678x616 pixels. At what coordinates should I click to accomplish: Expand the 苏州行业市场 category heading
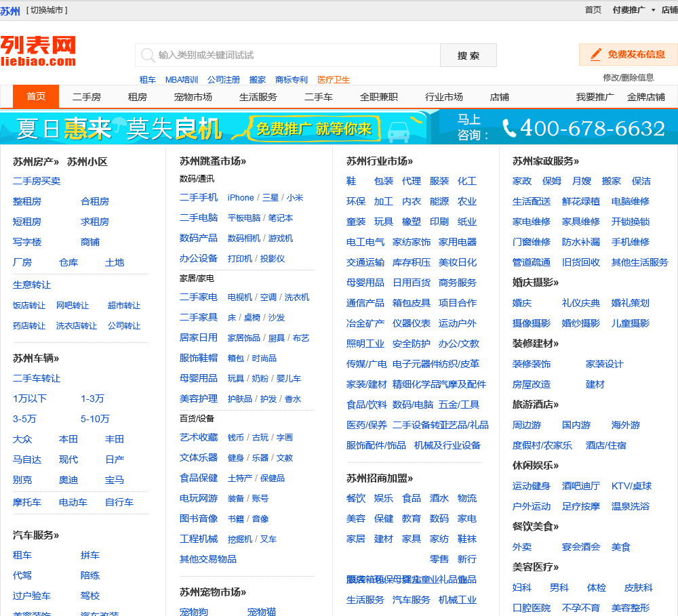tap(379, 161)
